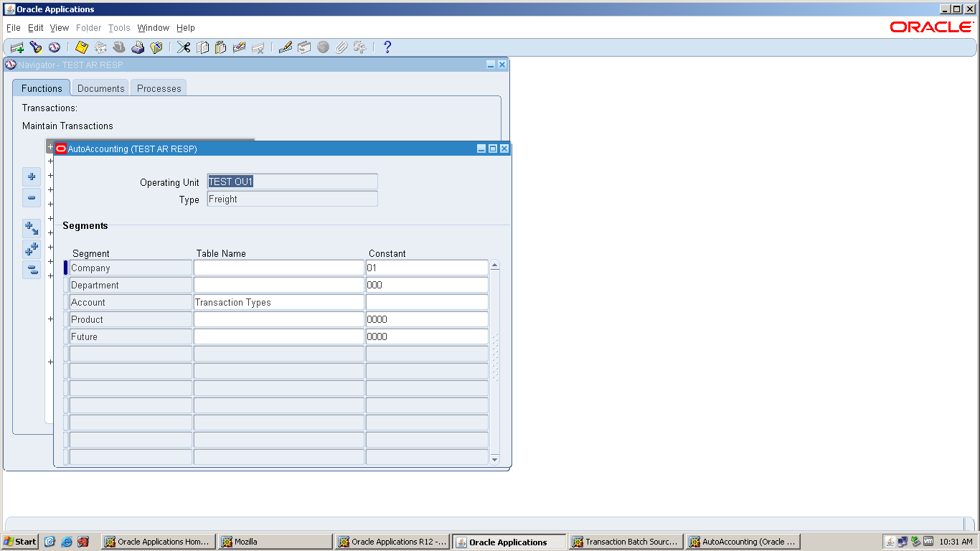
Task: Cut using the scissors toolbar icon
Action: click(x=182, y=47)
